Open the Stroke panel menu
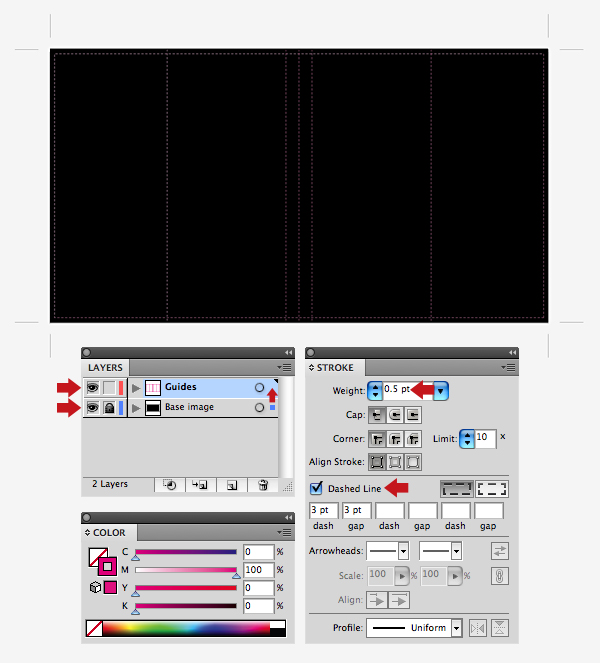The height and width of the screenshot is (663, 600). (x=508, y=367)
